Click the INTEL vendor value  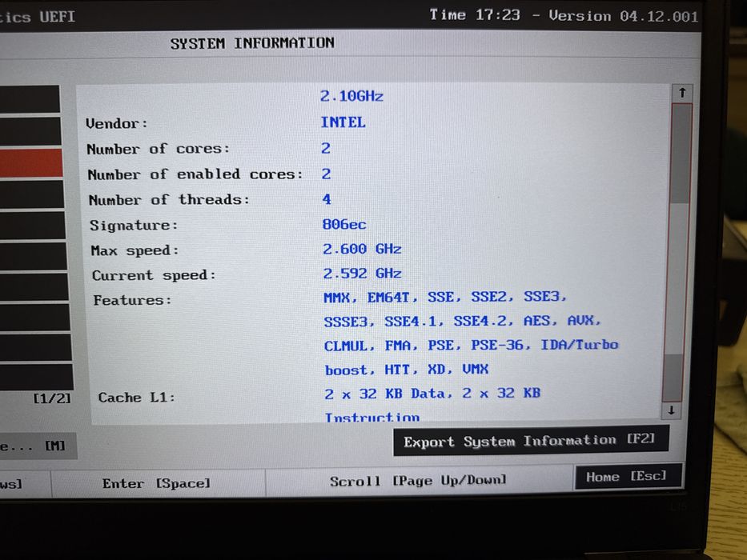[343, 122]
